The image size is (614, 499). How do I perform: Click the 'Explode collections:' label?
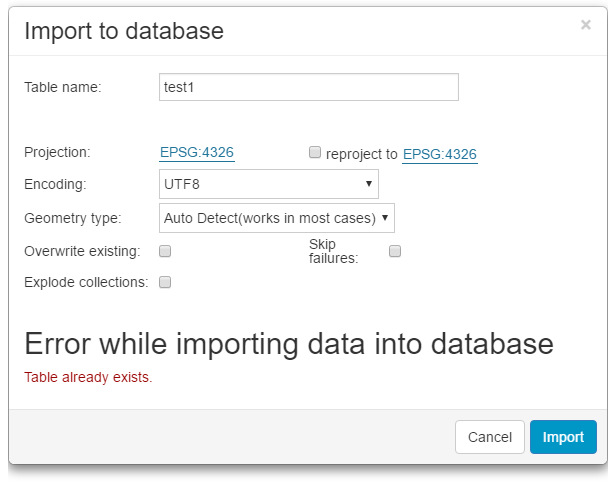point(86,282)
